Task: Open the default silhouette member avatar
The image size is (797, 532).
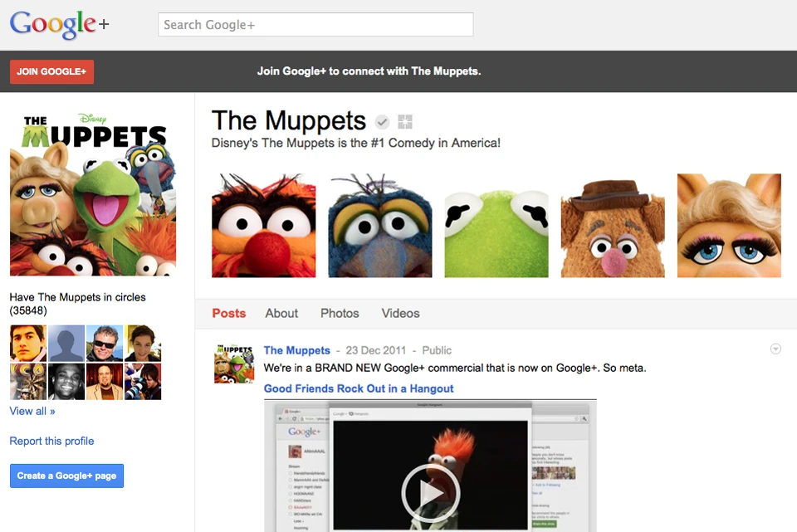Action: (66, 344)
